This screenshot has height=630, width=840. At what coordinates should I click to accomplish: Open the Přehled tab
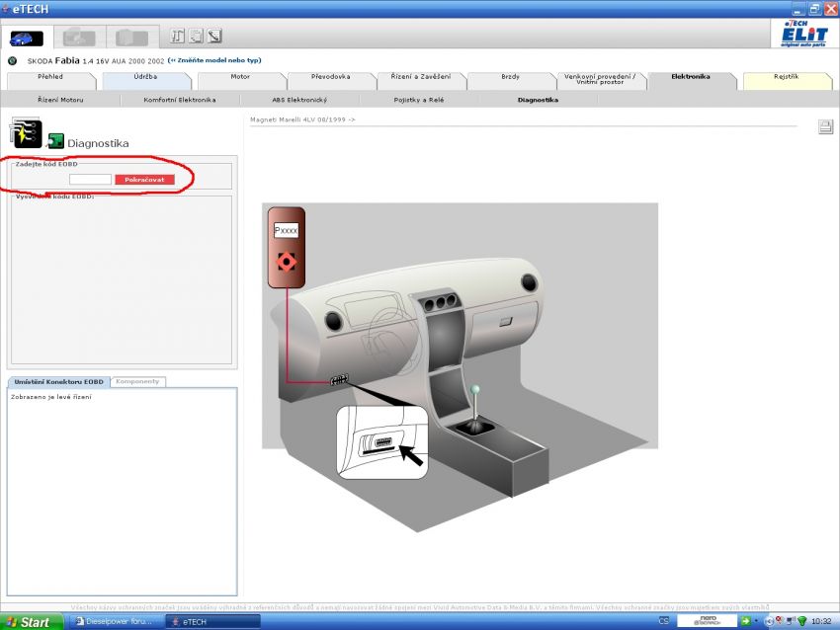[50, 80]
